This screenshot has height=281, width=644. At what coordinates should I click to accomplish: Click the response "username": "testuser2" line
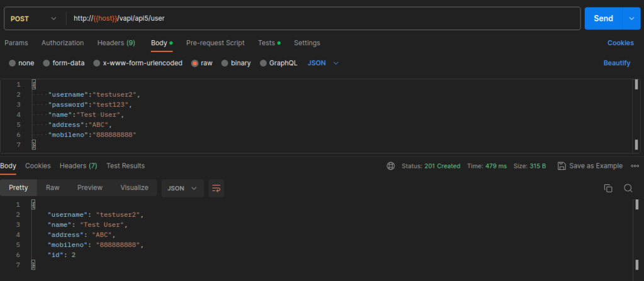point(96,215)
